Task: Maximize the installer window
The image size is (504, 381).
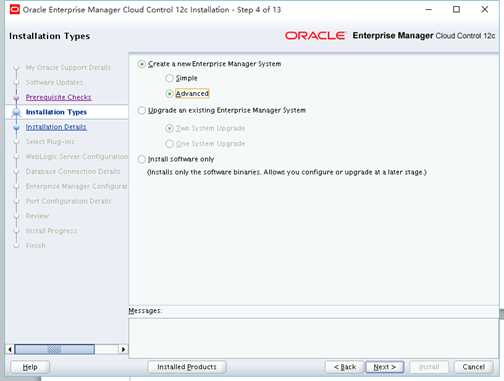Action: click(x=456, y=10)
